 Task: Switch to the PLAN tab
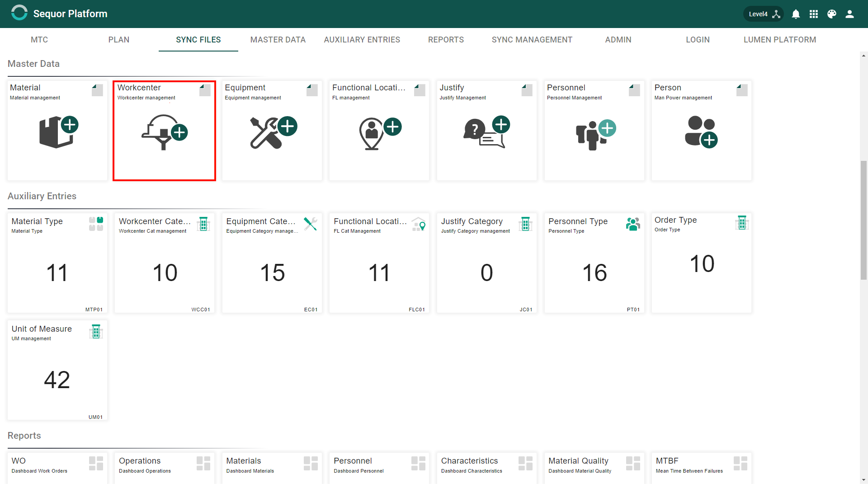pyautogui.click(x=119, y=40)
